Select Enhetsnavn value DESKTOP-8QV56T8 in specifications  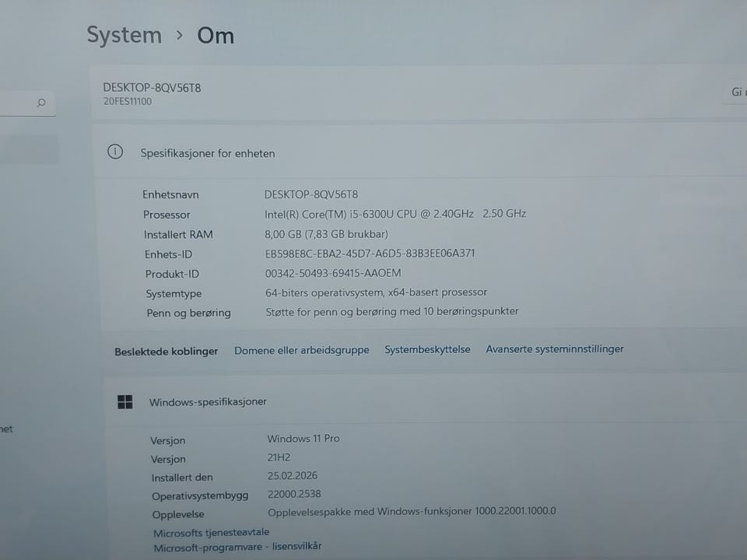(x=311, y=194)
